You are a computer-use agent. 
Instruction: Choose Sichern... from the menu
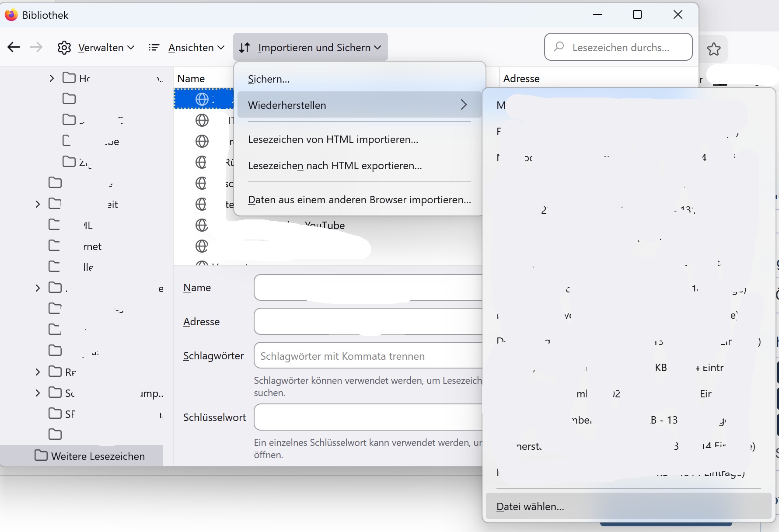click(269, 79)
